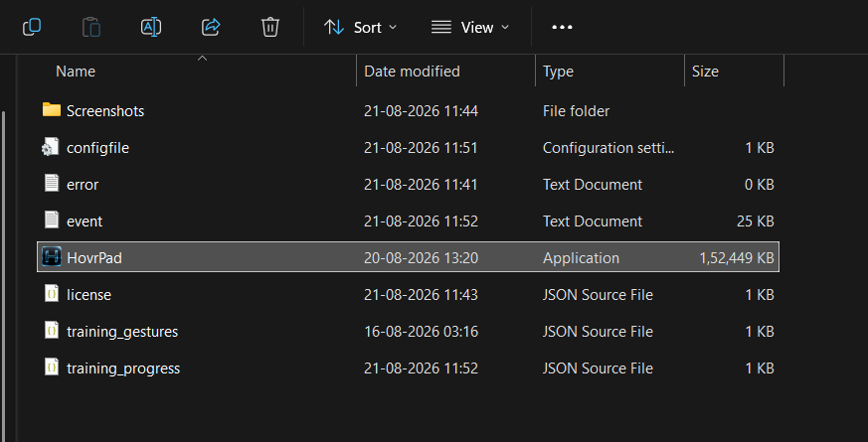
Task: Sort by the Type column header
Action: click(558, 72)
